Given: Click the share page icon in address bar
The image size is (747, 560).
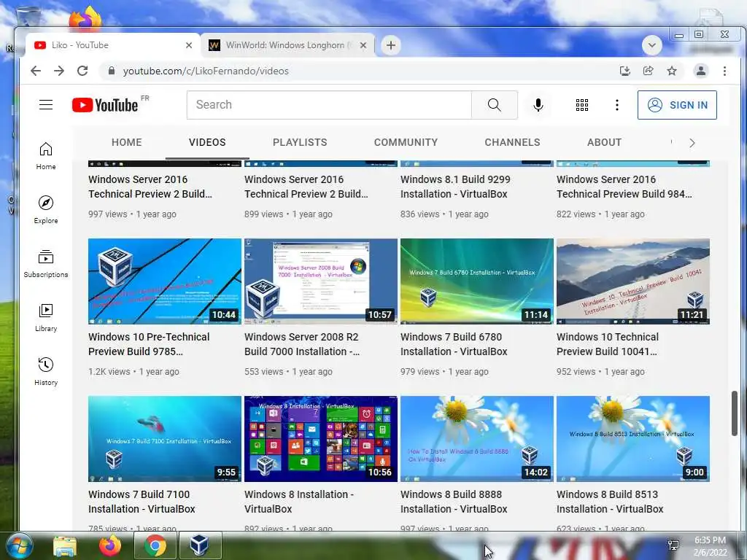Looking at the screenshot, I should pos(649,71).
